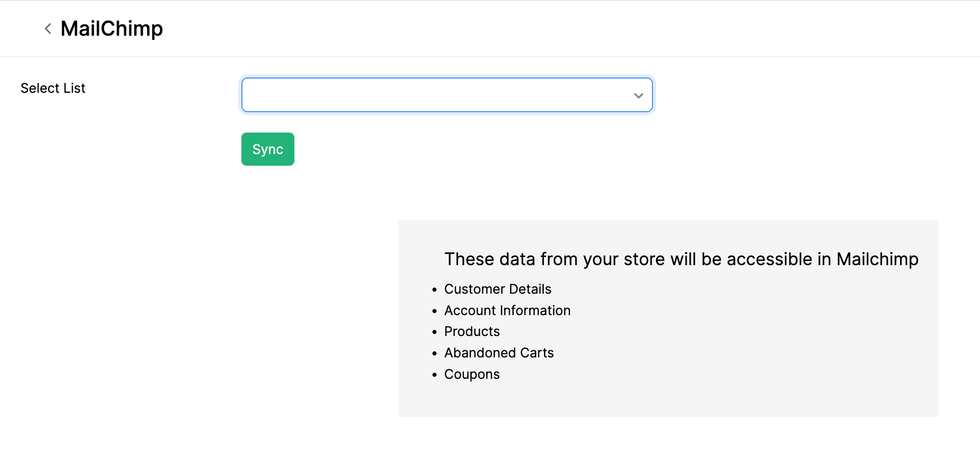Screen dimensions: 980x464
Task: Click the Customer Details list item
Action: [498, 289]
